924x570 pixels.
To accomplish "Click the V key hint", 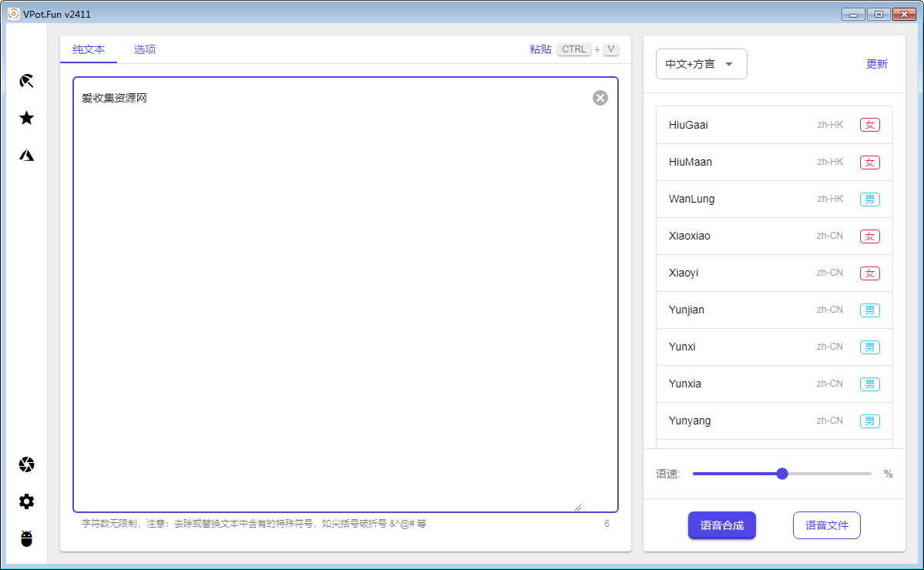I will [611, 49].
